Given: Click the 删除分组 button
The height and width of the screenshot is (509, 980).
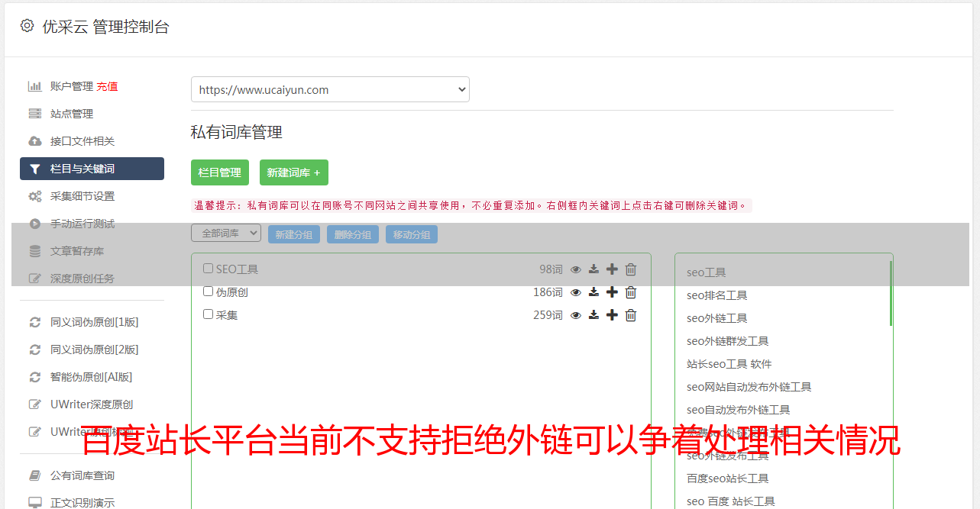Looking at the screenshot, I should pos(353,234).
